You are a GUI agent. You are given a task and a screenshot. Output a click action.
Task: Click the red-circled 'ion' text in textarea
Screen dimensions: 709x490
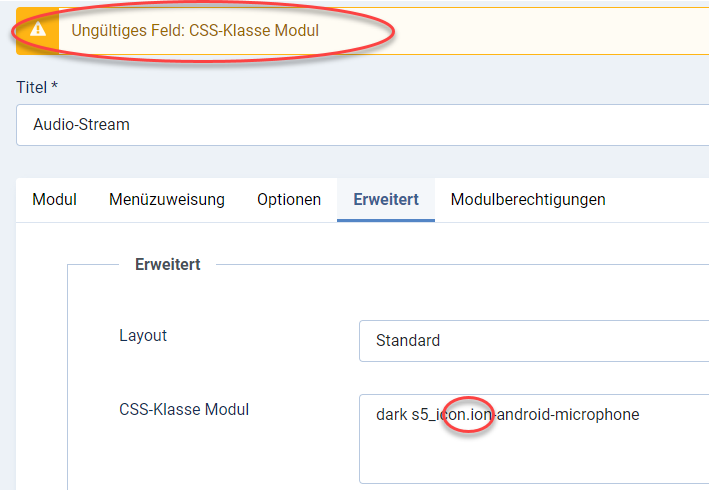(x=482, y=414)
